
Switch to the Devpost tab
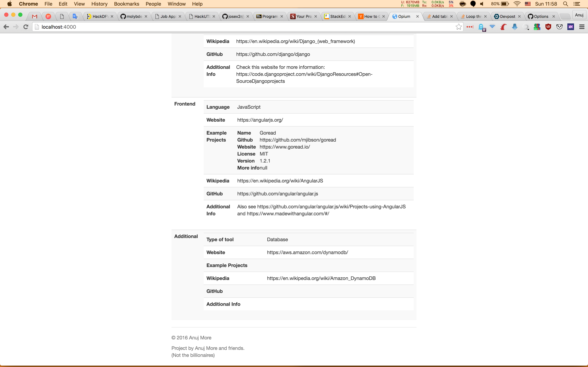507,16
